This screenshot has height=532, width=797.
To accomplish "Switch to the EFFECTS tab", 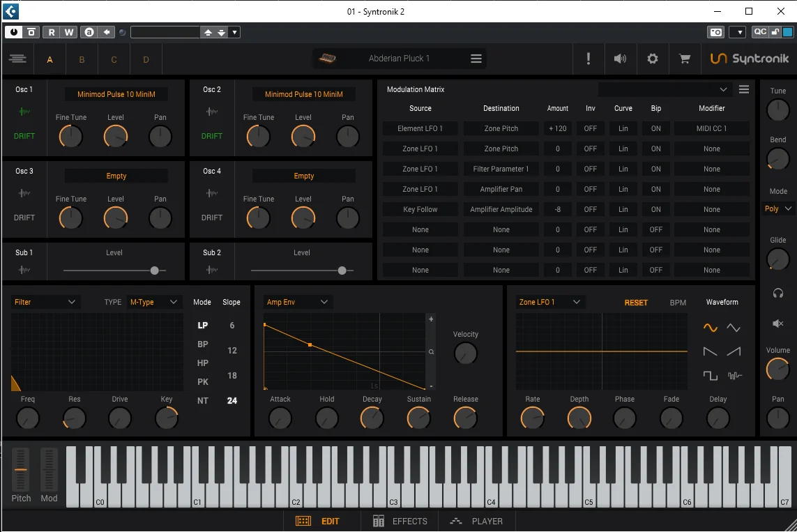I will tap(400, 522).
